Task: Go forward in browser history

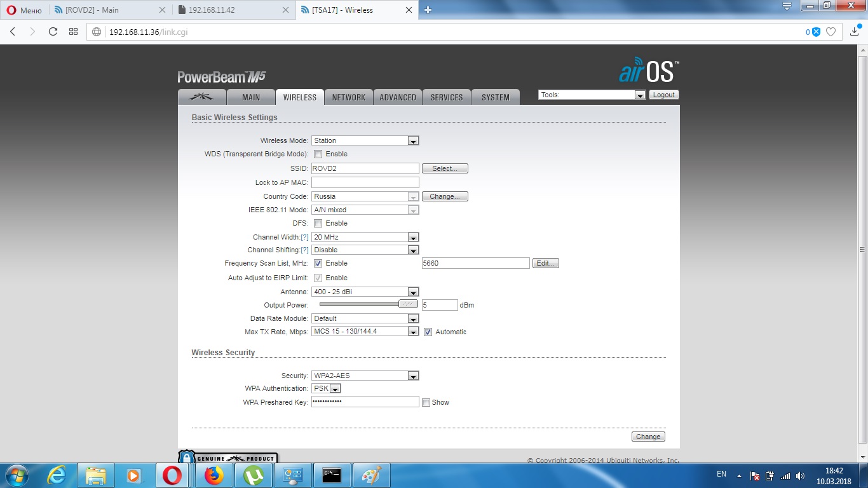Action: pos(32,32)
